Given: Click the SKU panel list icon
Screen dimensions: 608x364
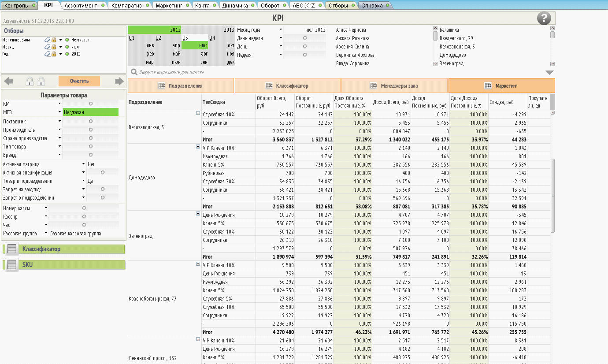Looking at the screenshot, I should 12,265.
